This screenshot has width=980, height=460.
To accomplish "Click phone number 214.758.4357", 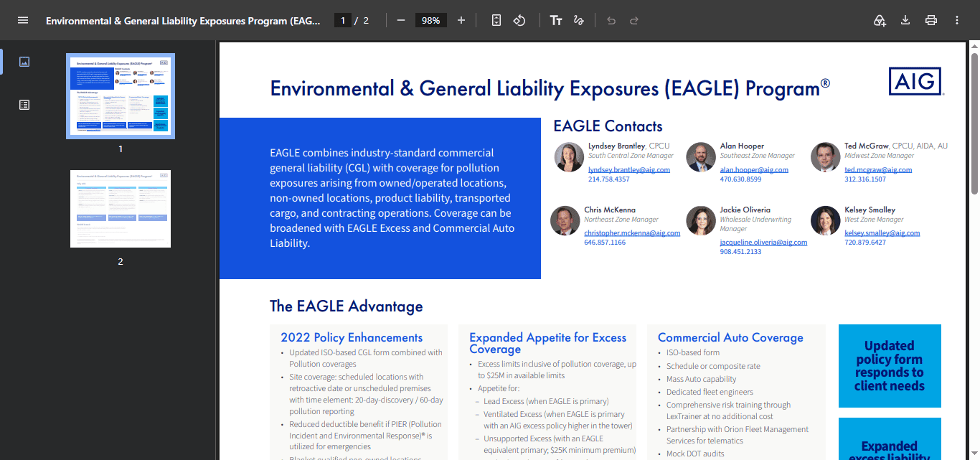I will [x=608, y=179].
